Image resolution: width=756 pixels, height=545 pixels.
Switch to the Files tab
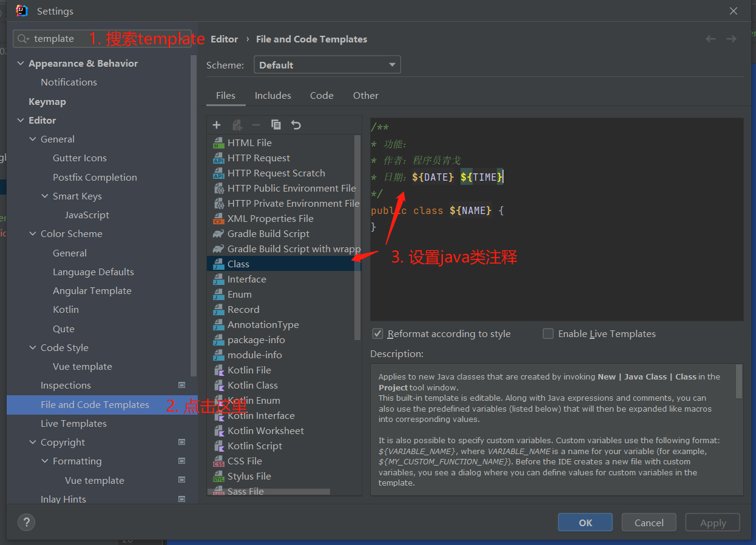(226, 96)
